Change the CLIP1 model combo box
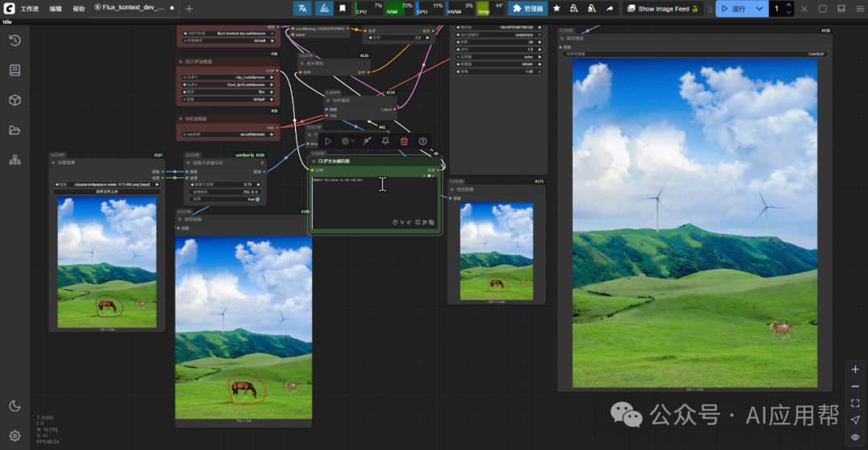 (x=228, y=77)
